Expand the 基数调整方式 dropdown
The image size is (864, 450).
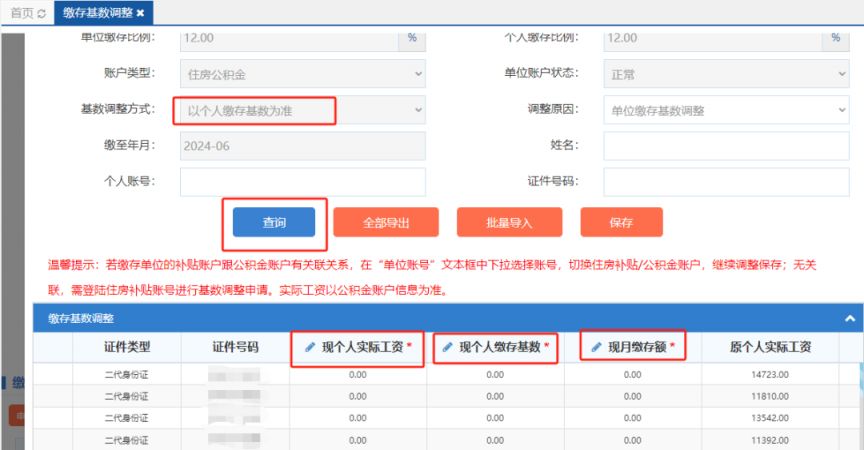302,110
